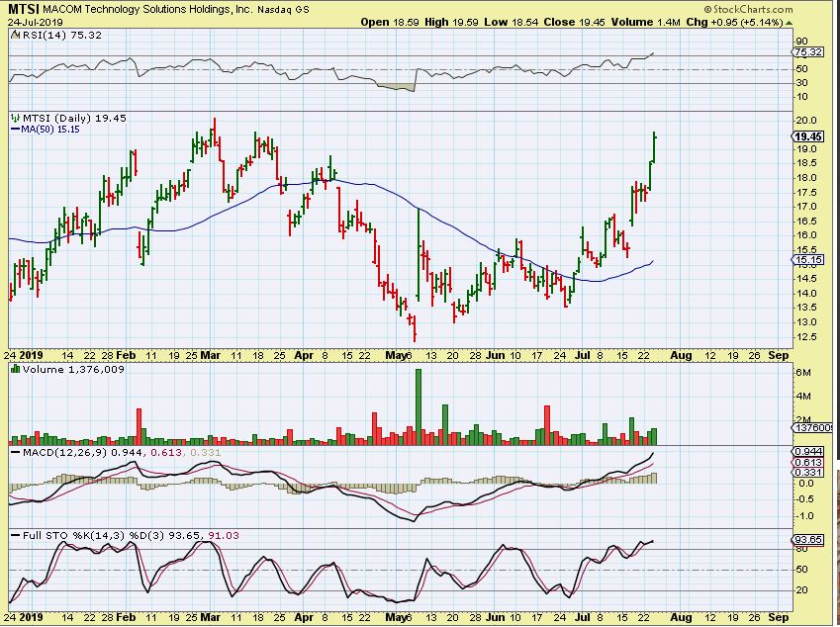840x627 pixels.
Task: Click the latest green price bar near 19.45
Action: pyautogui.click(x=655, y=146)
